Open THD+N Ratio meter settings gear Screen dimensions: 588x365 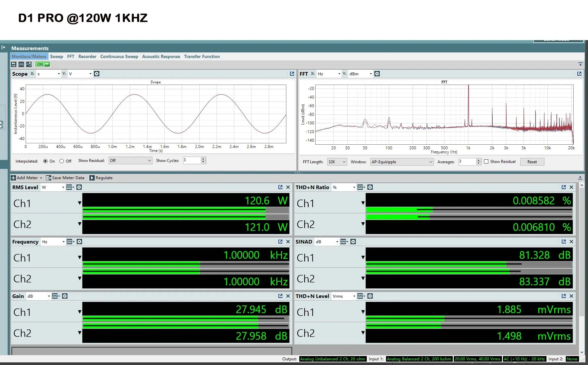370,187
